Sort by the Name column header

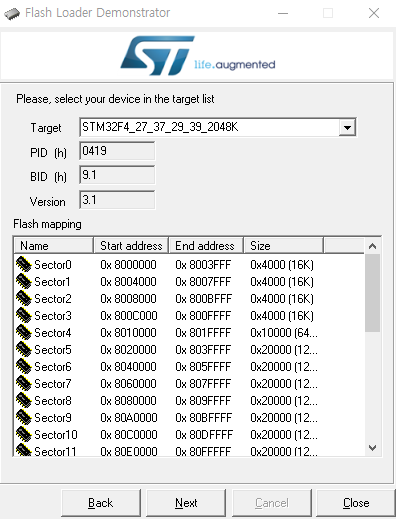click(x=53, y=246)
